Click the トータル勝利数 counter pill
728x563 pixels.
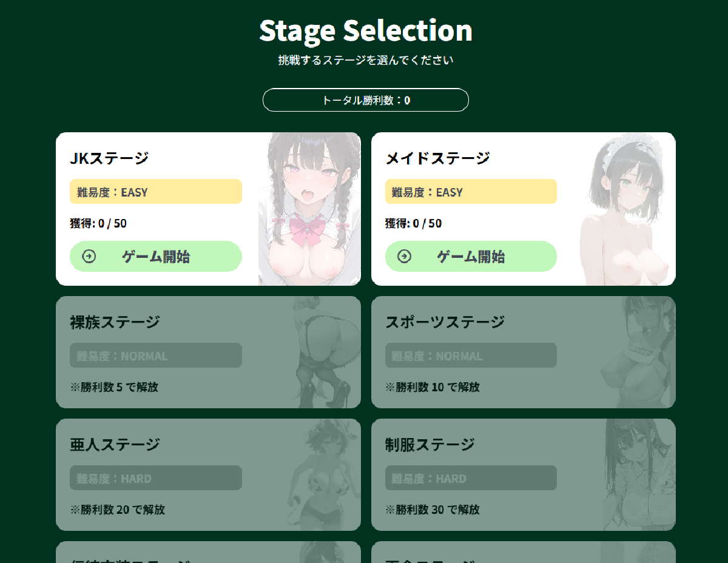click(x=365, y=100)
